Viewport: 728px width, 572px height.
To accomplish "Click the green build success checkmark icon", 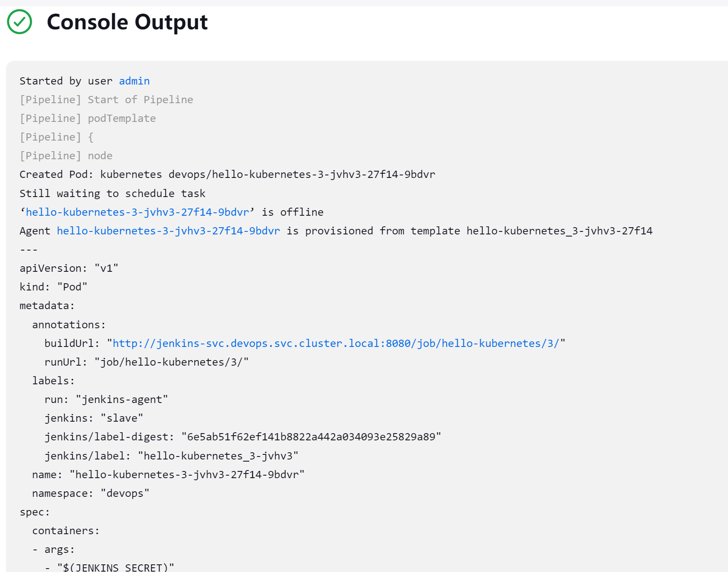I will pyautogui.click(x=20, y=22).
